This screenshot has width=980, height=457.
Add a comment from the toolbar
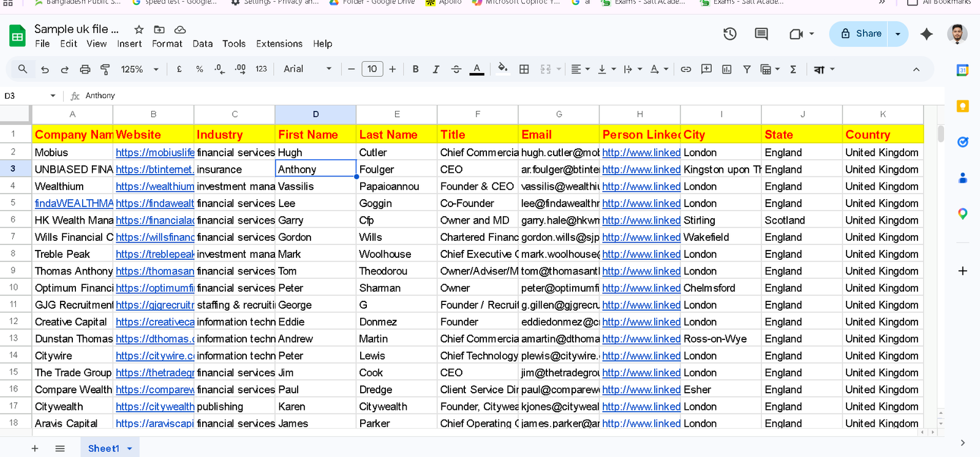coord(706,69)
